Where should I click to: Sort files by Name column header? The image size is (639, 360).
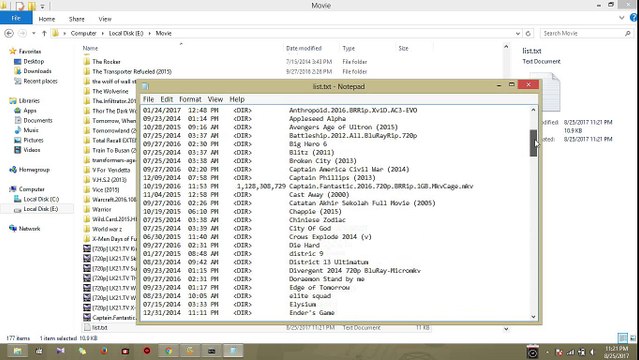pyautogui.click(x=90, y=48)
